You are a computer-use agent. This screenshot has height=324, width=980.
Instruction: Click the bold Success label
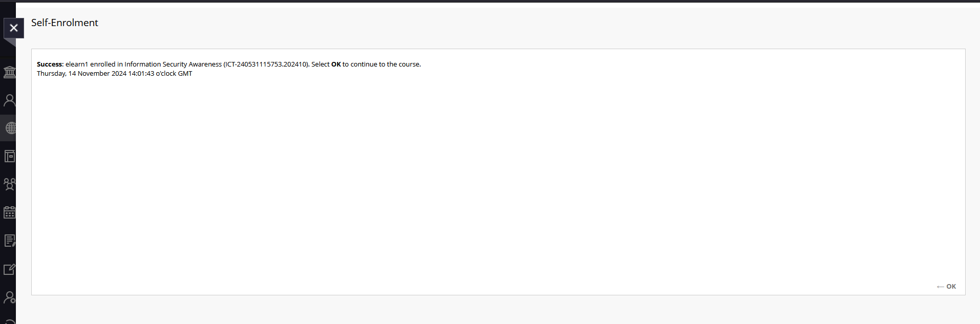[x=50, y=64]
